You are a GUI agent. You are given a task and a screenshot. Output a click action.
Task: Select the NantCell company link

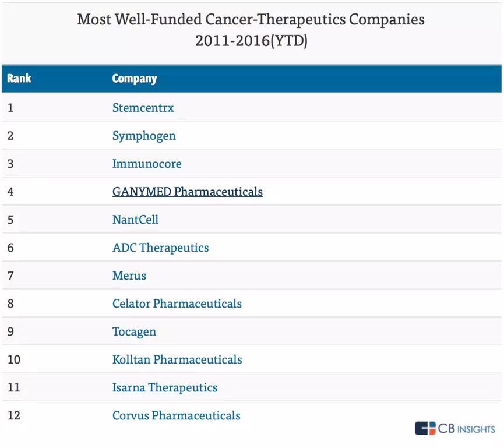click(x=135, y=220)
